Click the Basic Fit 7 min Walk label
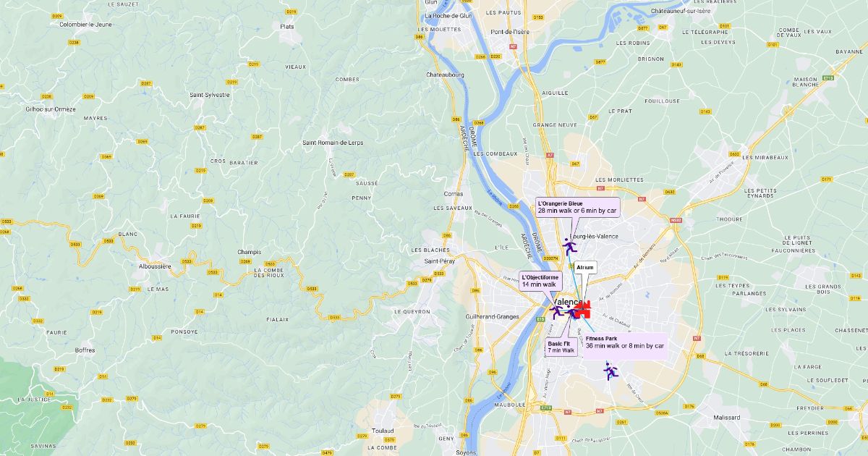Screen dimensions: 868x456 pyautogui.click(x=561, y=347)
